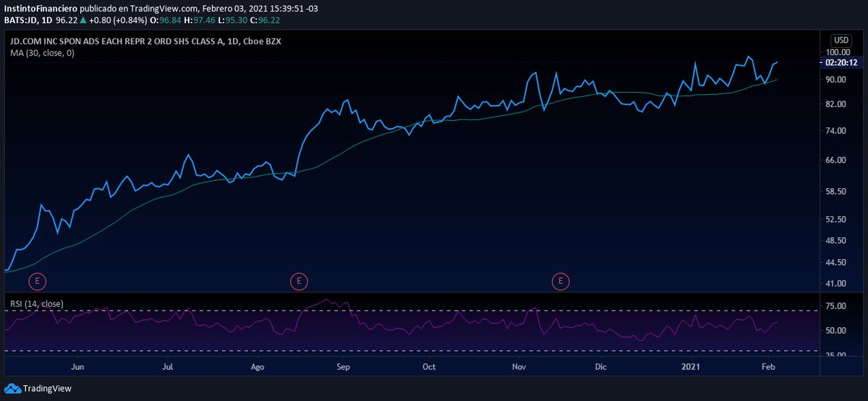Click the 2021 label on time axis
Image resolution: width=868 pixels, height=401 pixels.
coord(691,367)
